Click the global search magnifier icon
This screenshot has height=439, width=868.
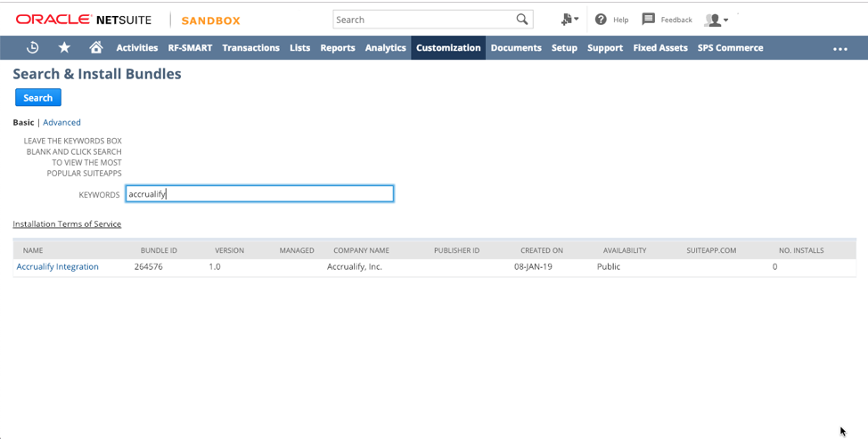pos(522,20)
